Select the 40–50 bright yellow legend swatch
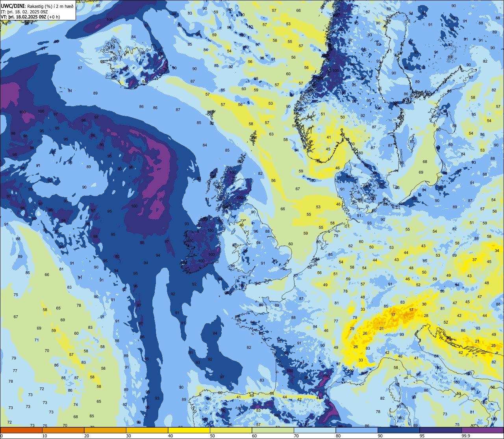504x439 pixels. (189, 430)
